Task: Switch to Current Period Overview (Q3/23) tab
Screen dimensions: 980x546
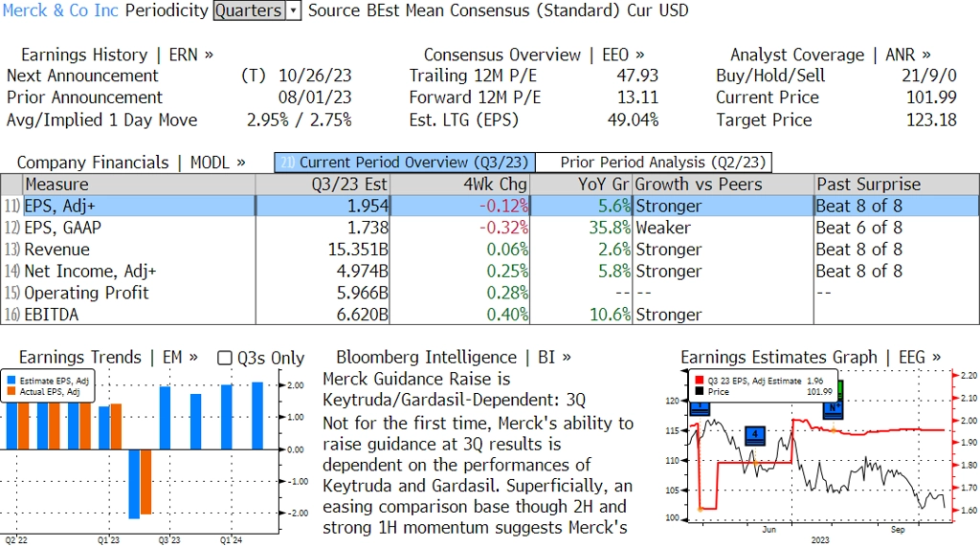Action: [404, 163]
